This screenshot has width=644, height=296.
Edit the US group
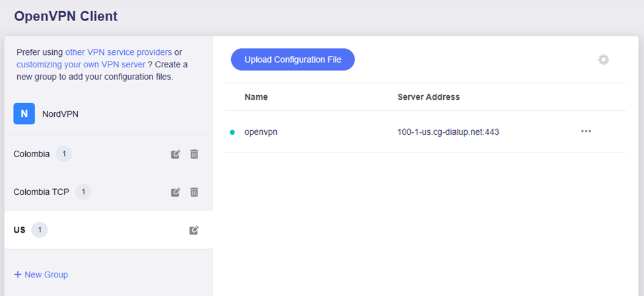click(194, 231)
